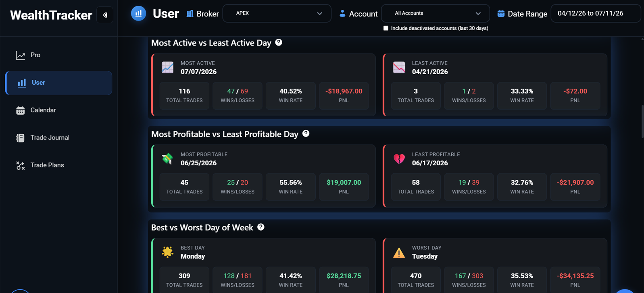Open the APEX broker dropdown
This screenshot has height=293, width=644.
pos(277,13)
